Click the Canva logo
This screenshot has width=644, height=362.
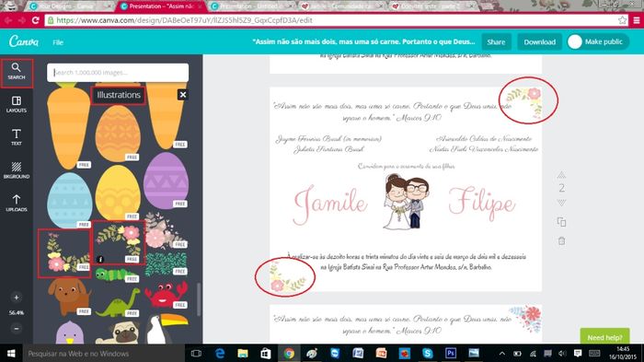tap(24, 41)
